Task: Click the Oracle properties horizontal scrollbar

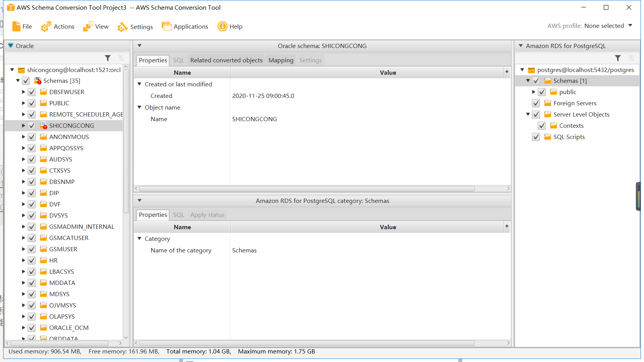Action: (307, 189)
